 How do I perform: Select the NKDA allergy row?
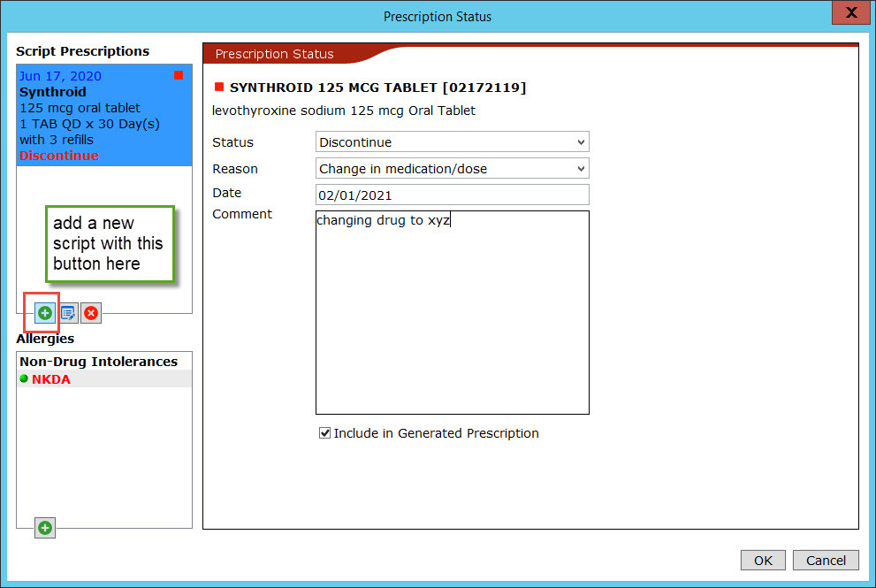tap(103, 379)
